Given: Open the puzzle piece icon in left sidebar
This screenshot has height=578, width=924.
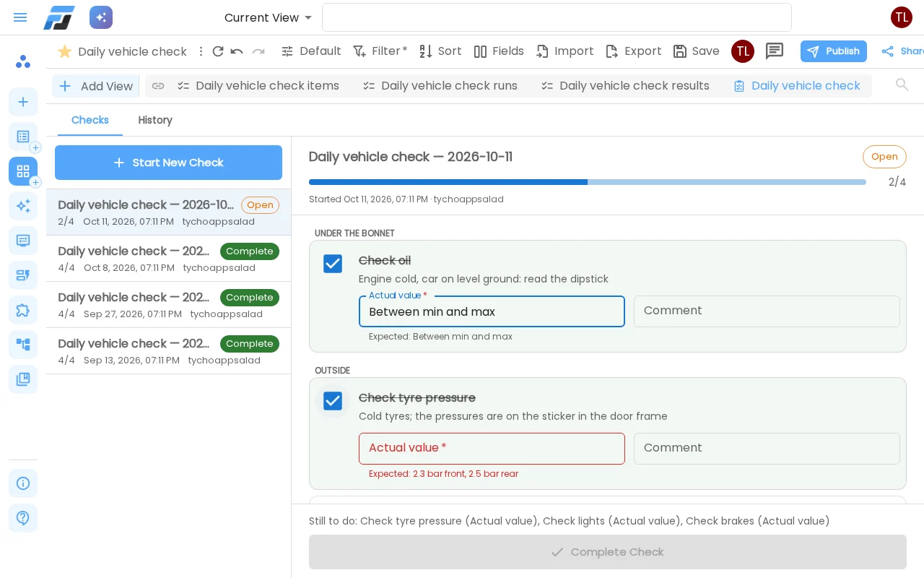Looking at the screenshot, I should [23, 310].
